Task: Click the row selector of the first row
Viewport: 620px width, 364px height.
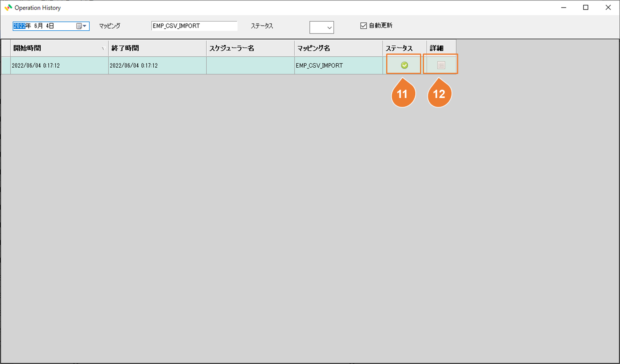Action: (6, 65)
